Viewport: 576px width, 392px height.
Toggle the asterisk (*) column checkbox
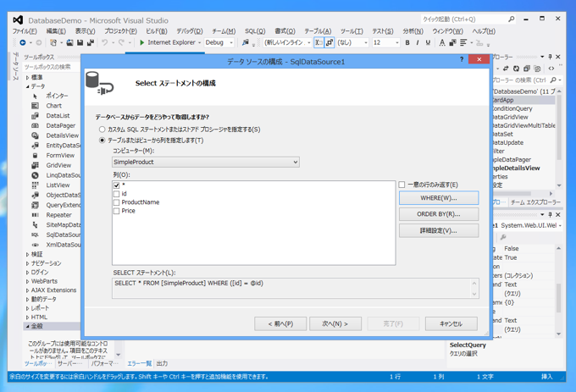pyautogui.click(x=116, y=185)
